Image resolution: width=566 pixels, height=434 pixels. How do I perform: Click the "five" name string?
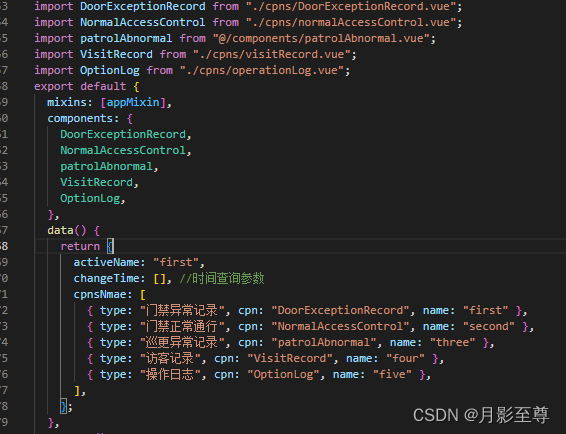click(x=392, y=374)
